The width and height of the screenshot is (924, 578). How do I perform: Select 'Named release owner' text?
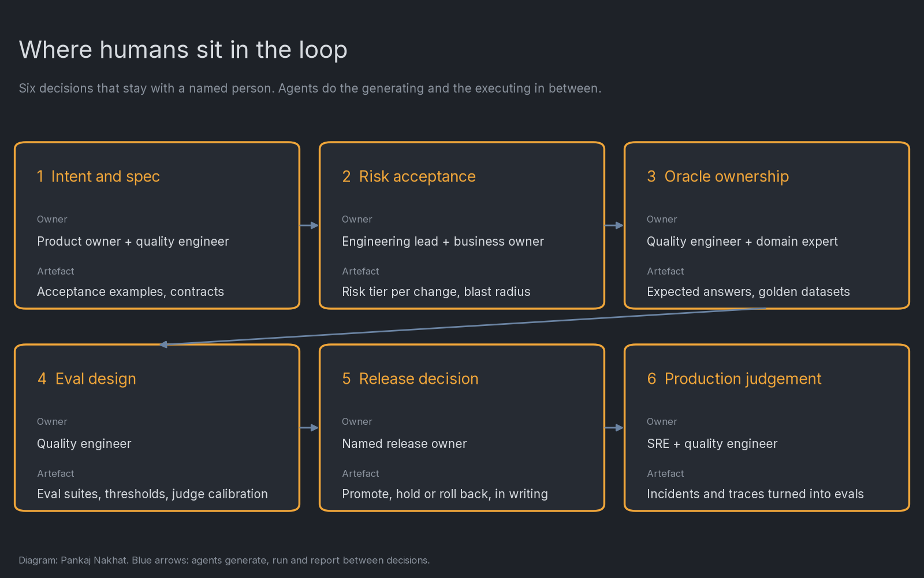(404, 444)
